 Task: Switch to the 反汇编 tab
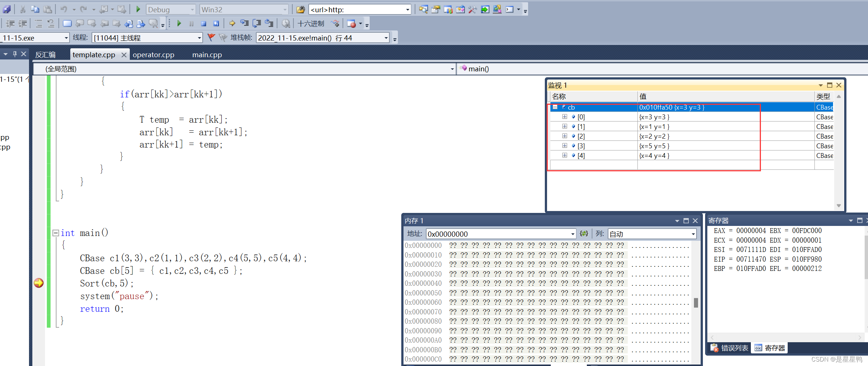point(45,55)
